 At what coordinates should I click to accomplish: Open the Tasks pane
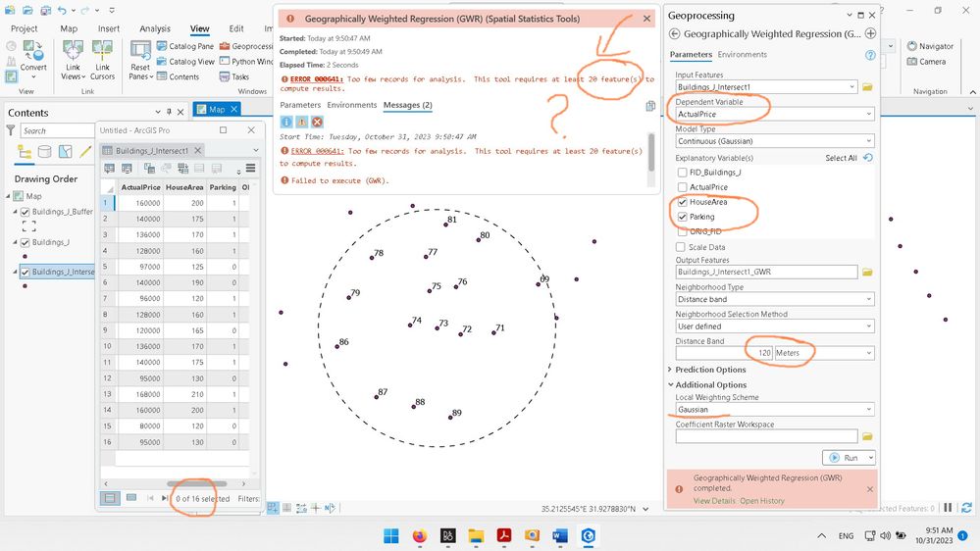[x=234, y=76]
